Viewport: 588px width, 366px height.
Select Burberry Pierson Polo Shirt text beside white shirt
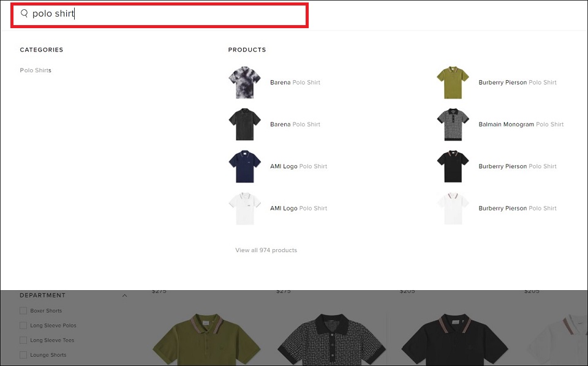pyautogui.click(x=518, y=208)
